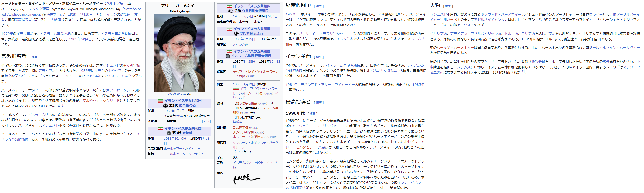
Task: Play the 音声ファイル audio link
Action: click(x=56, y=15)
